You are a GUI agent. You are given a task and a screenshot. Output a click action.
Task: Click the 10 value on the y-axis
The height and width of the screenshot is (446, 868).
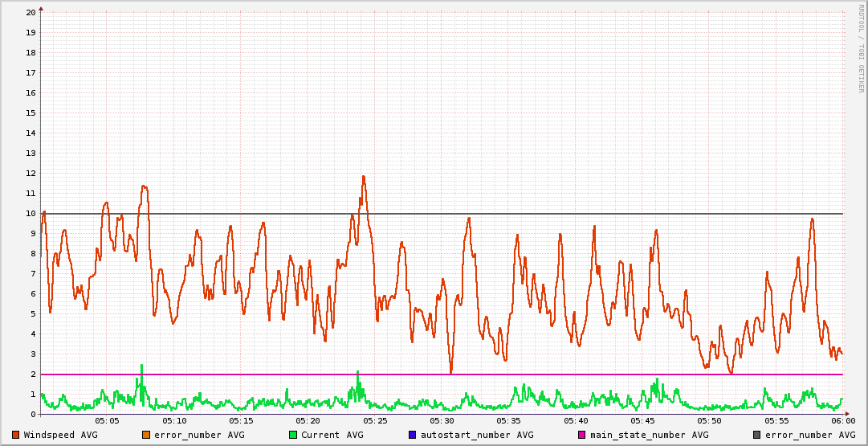click(x=31, y=214)
